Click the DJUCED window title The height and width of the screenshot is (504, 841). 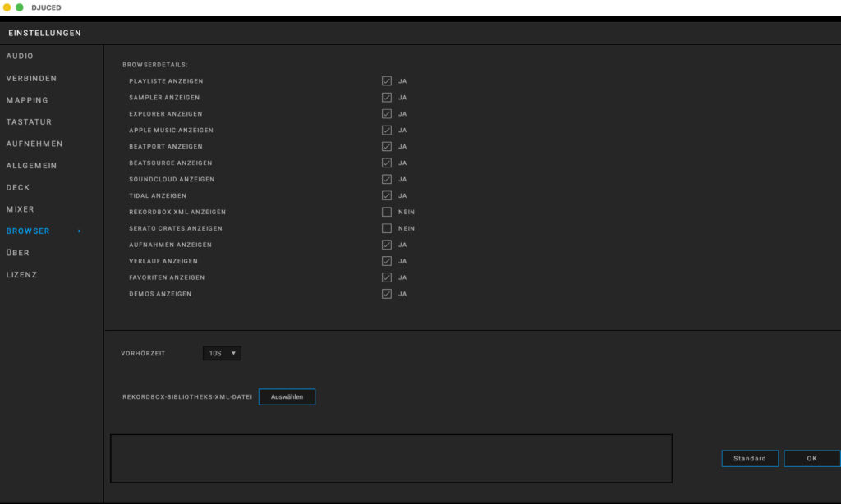(x=46, y=7)
